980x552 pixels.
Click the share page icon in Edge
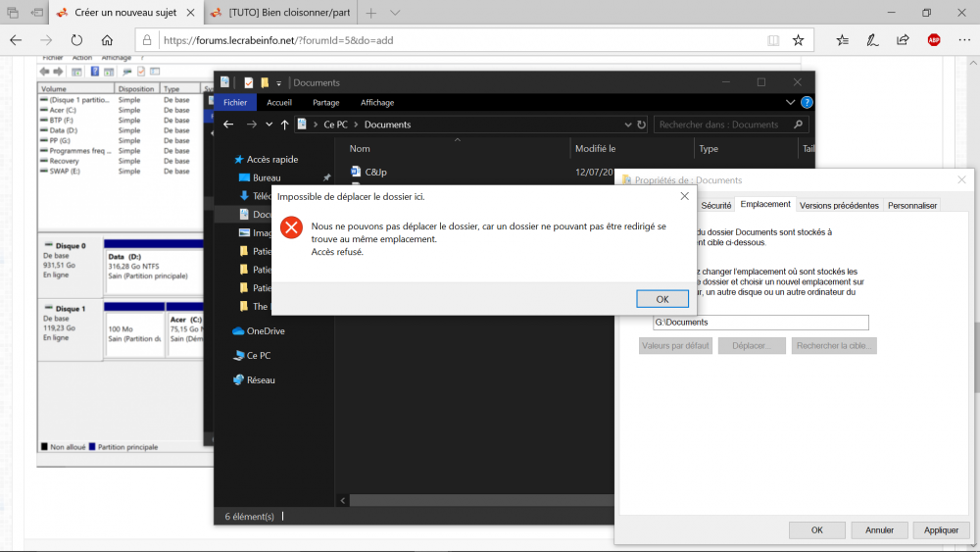pos(903,40)
